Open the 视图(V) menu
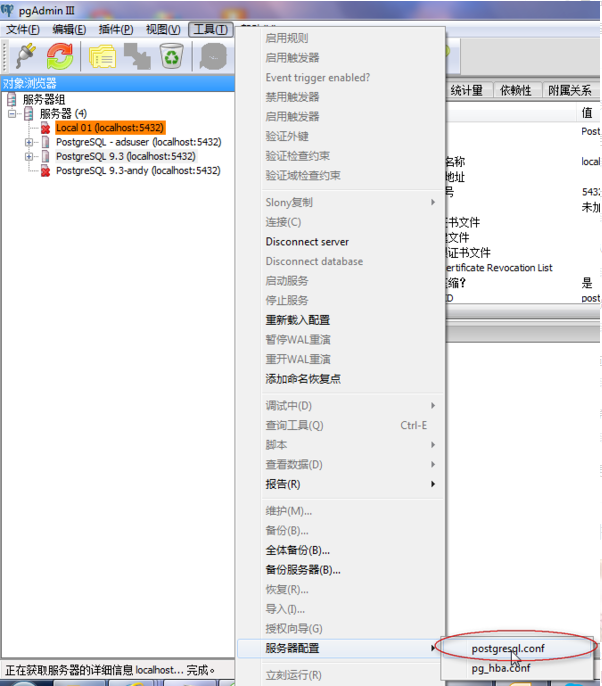Screen dimensions: 602x686 tap(163, 29)
